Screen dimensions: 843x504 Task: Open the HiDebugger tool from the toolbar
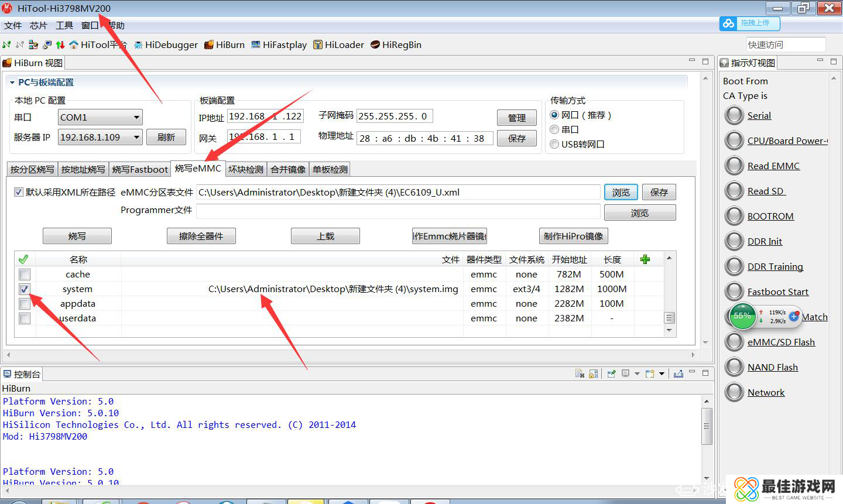click(166, 45)
